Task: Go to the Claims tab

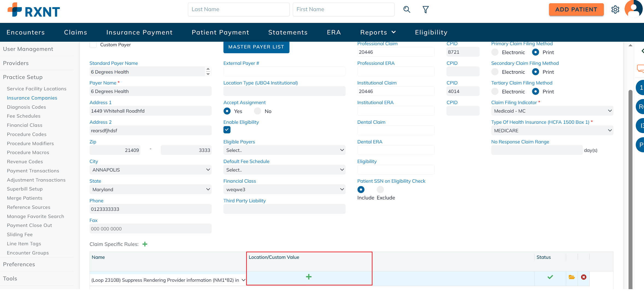Action: pyautogui.click(x=76, y=32)
